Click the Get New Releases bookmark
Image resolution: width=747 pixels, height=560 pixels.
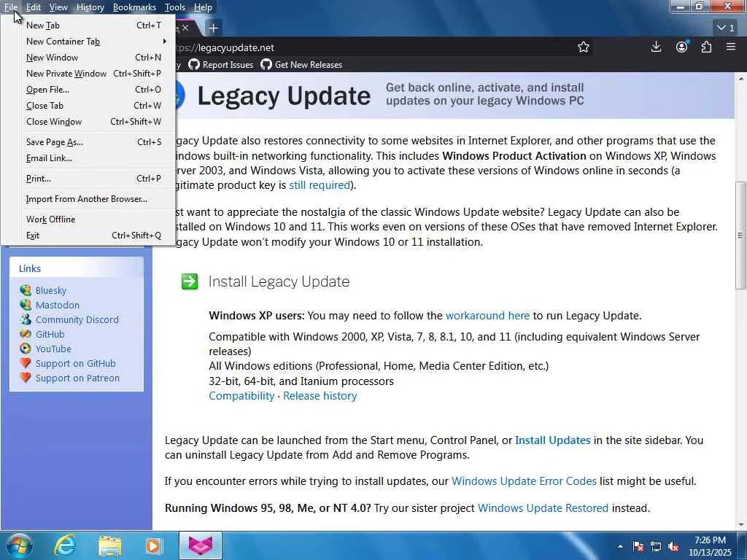[301, 64]
